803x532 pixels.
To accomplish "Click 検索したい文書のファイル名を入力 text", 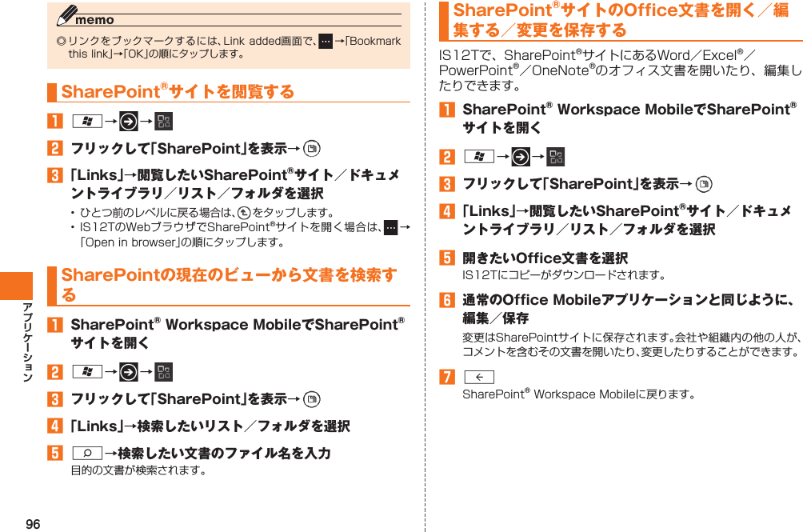I will pyautogui.click(x=224, y=453).
